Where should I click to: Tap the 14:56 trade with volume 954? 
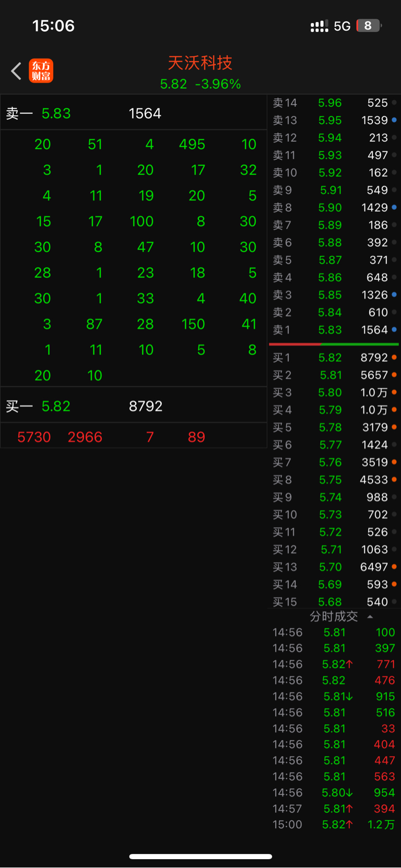pyautogui.click(x=334, y=793)
